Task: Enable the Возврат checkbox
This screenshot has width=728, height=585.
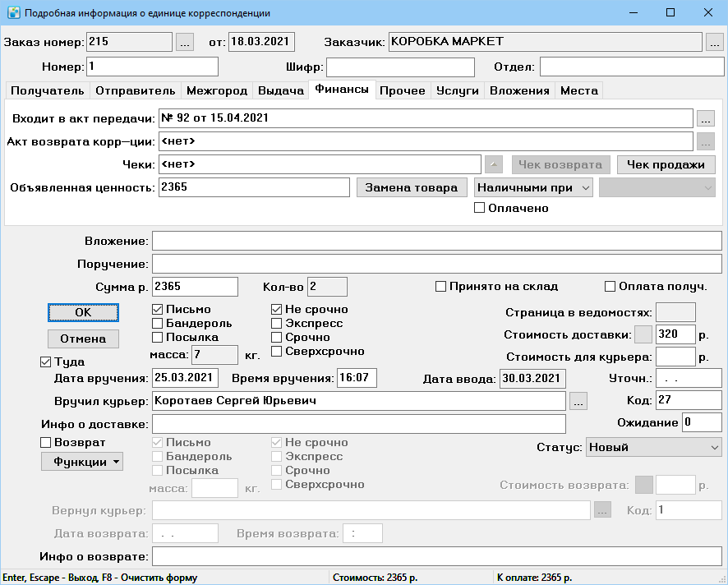Action: pos(45,443)
